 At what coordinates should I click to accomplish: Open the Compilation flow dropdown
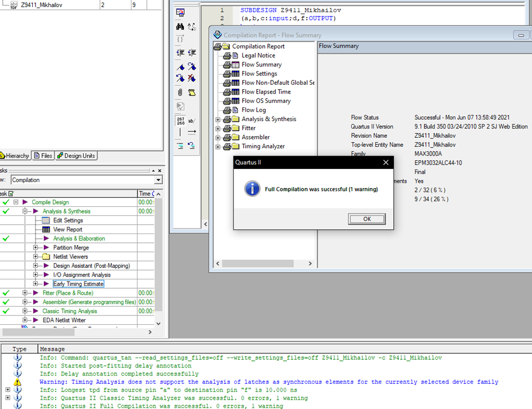click(158, 180)
